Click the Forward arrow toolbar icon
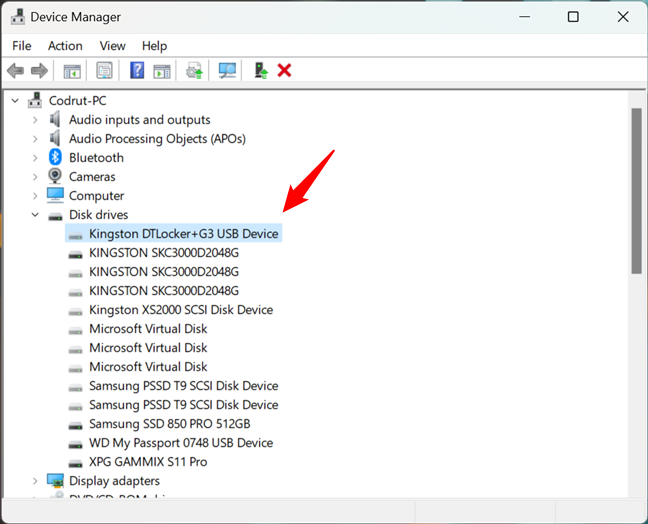 point(40,71)
